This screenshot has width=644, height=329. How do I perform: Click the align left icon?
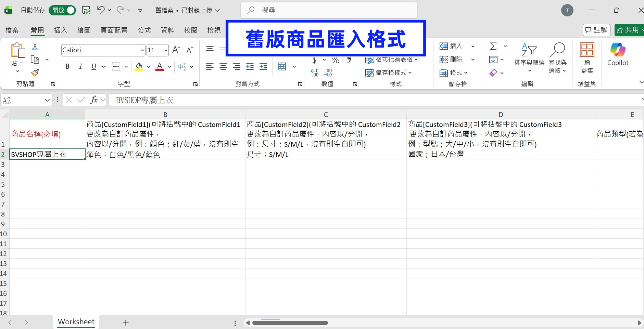[x=210, y=67]
